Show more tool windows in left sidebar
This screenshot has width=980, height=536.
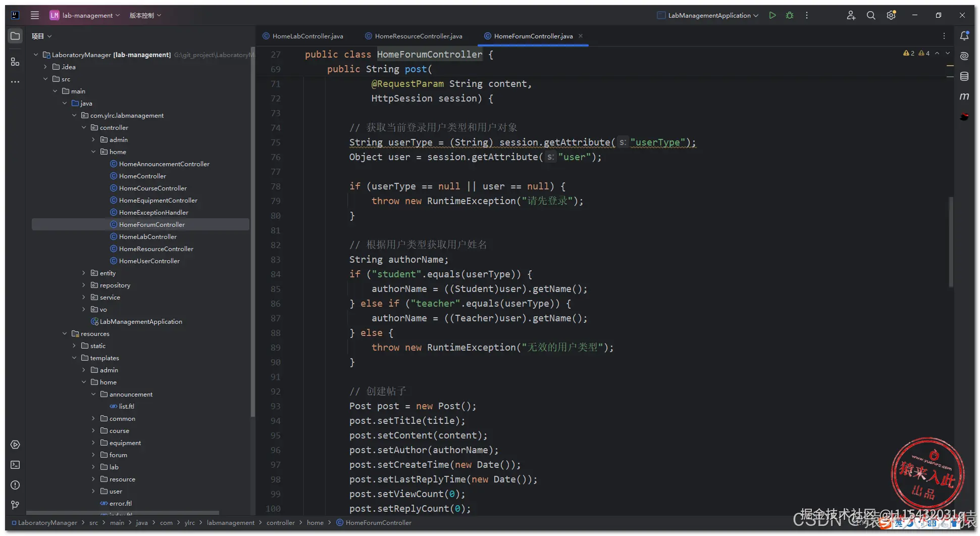15,81
